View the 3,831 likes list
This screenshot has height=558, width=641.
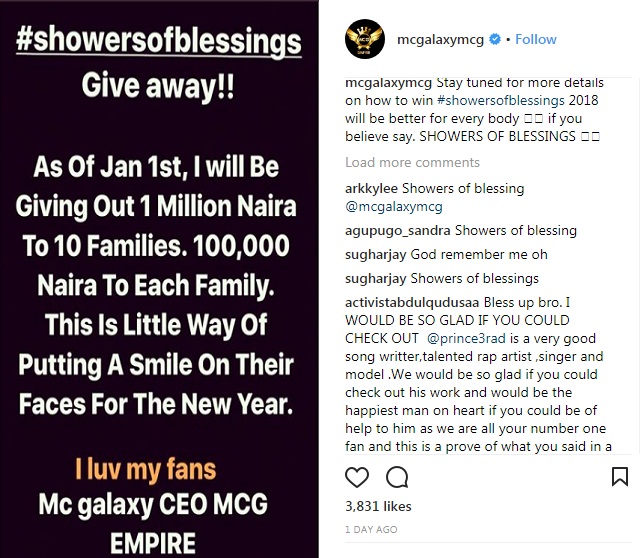(377, 507)
